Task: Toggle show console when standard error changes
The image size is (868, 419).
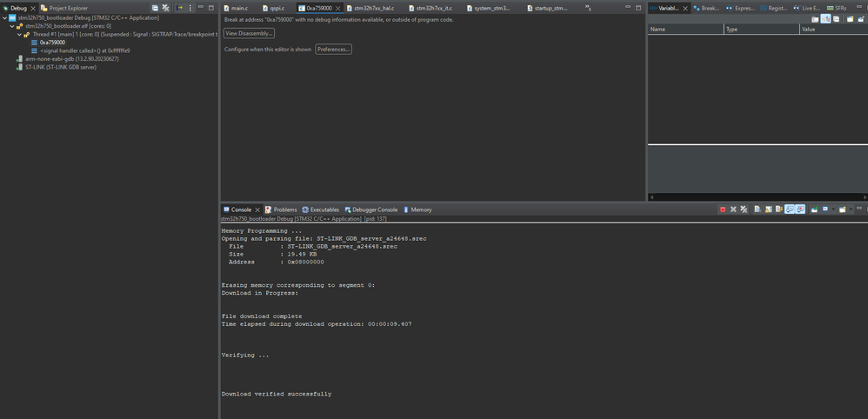Action: [800, 209]
